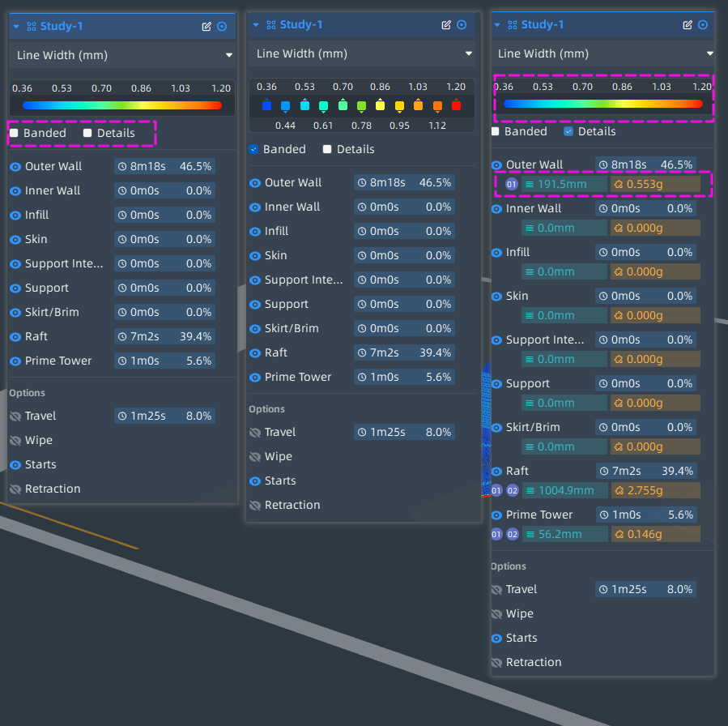Click Prime Tower 5.6% in middle panel
Image resolution: width=728 pixels, height=726 pixels.
pyautogui.click(x=438, y=377)
